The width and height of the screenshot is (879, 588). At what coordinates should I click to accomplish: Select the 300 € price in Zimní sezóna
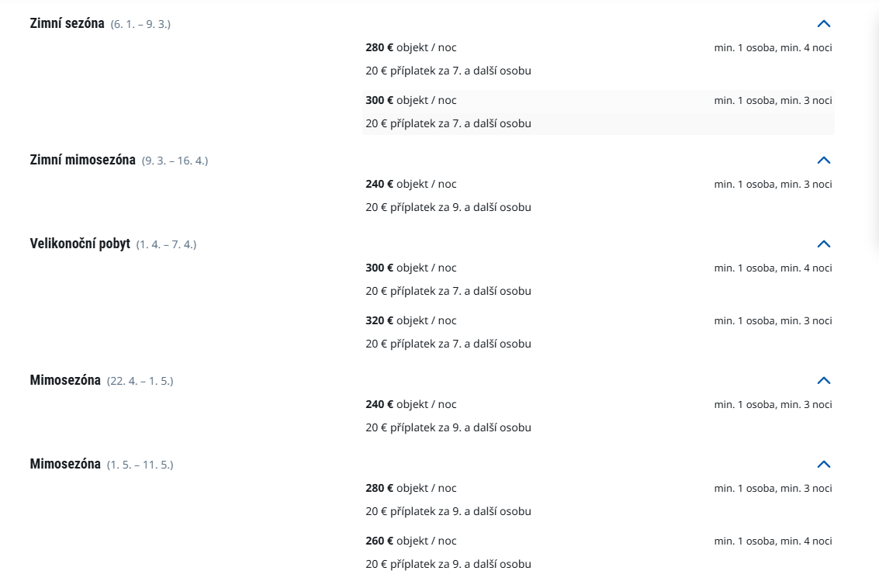coord(379,100)
